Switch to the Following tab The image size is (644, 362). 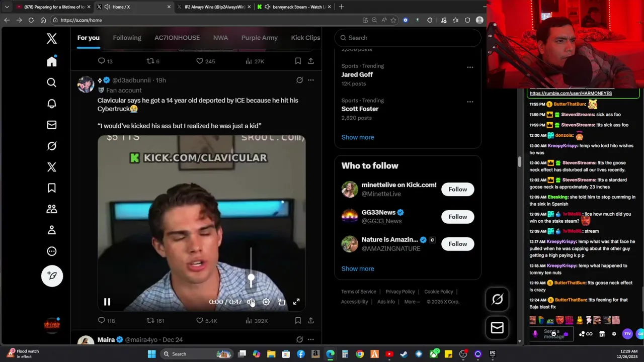tap(127, 38)
